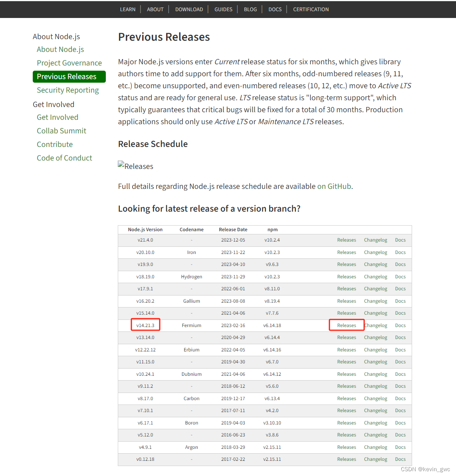Click the Release Schedule heading
Screen dimensions: 456x476
(153, 144)
